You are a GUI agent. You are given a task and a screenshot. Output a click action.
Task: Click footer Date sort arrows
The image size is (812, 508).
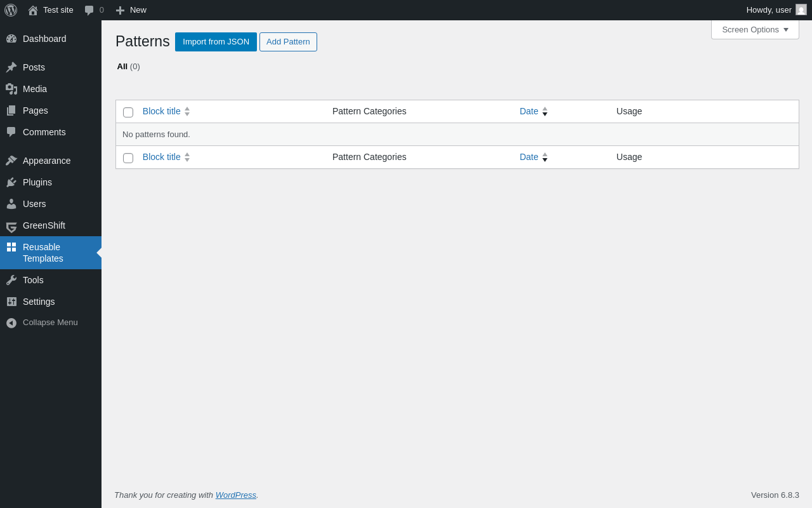pyautogui.click(x=545, y=157)
